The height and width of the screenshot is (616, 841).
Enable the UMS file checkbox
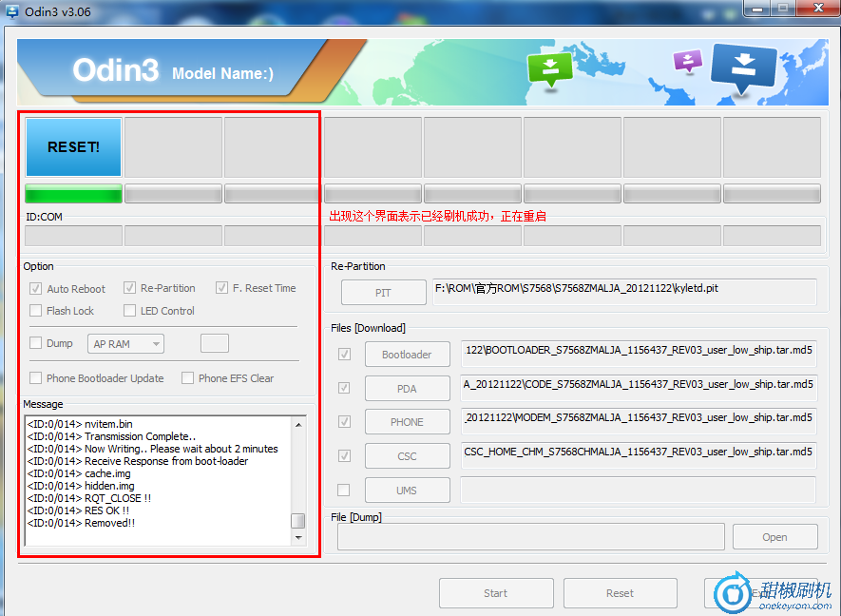pos(344,490)
